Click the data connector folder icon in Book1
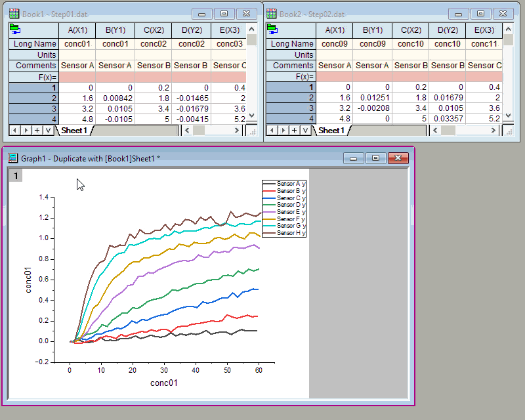This screenshot has width=525, height=420. tap(14, 29)
